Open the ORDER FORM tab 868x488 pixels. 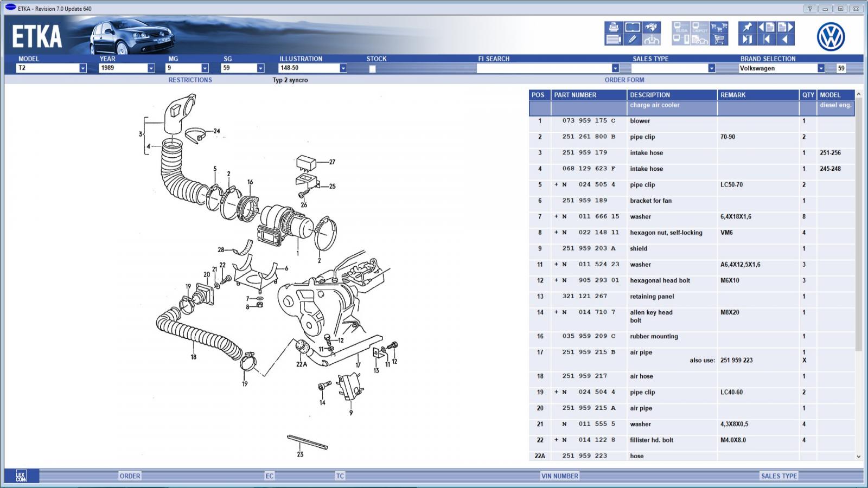624,80
